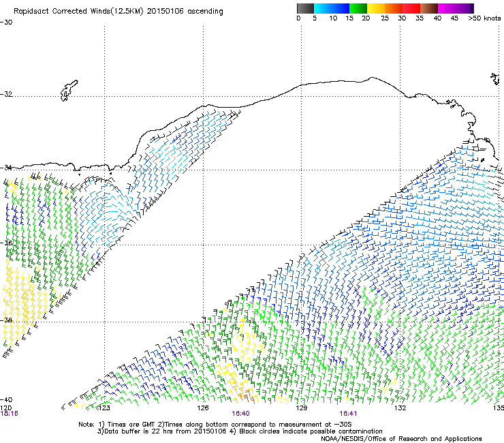
Task: Click the '132' longitude label
Action: 400,408
